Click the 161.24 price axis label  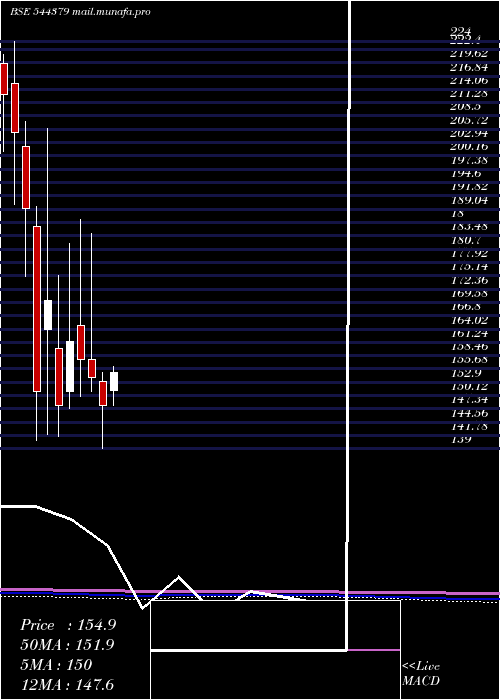(469, 333)
